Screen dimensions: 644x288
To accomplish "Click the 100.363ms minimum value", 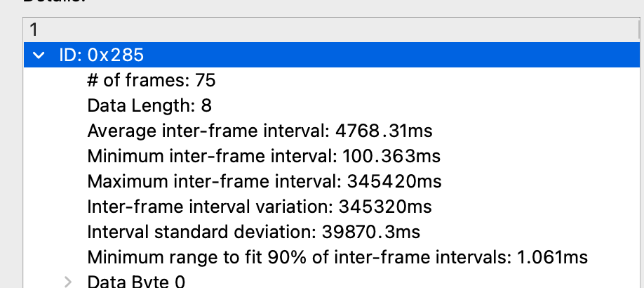I will [392, 157].
